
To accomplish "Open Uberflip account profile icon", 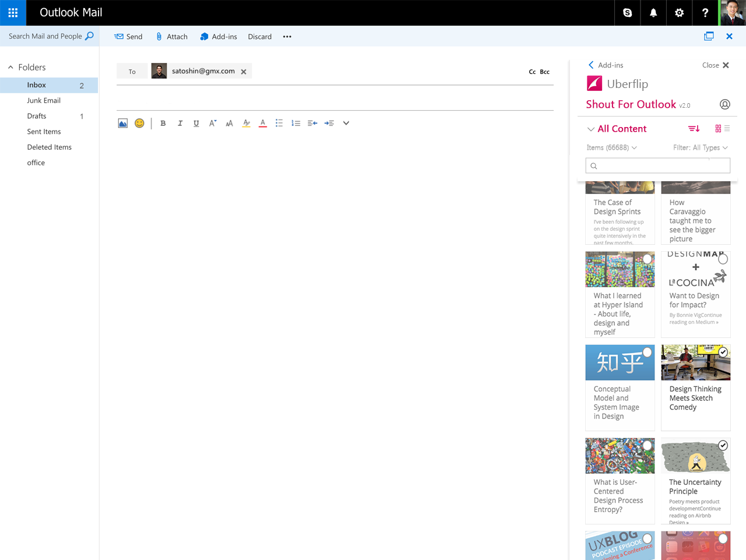I will (x=725, y=104).
